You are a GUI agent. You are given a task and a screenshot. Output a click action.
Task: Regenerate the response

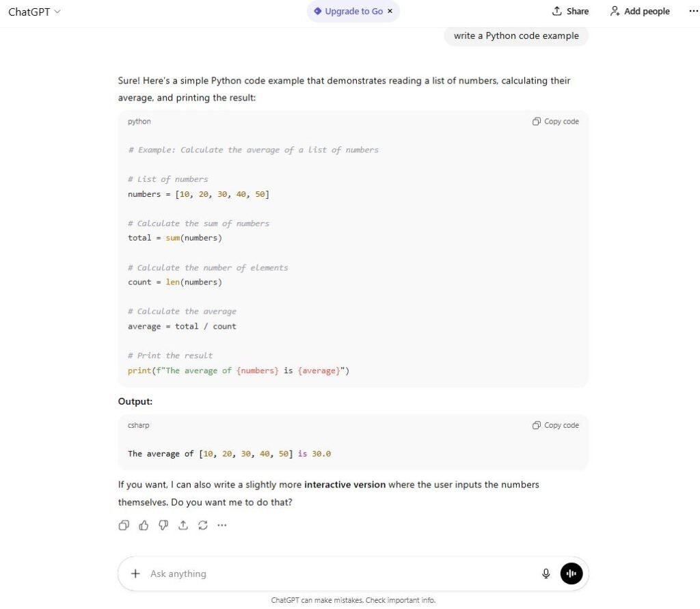coord(202,525)
